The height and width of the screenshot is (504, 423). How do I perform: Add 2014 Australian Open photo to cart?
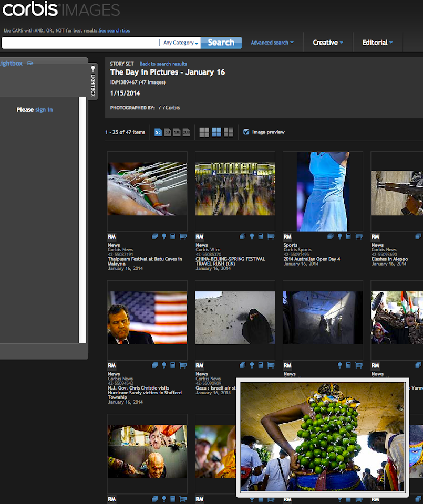tap(359, 237)
